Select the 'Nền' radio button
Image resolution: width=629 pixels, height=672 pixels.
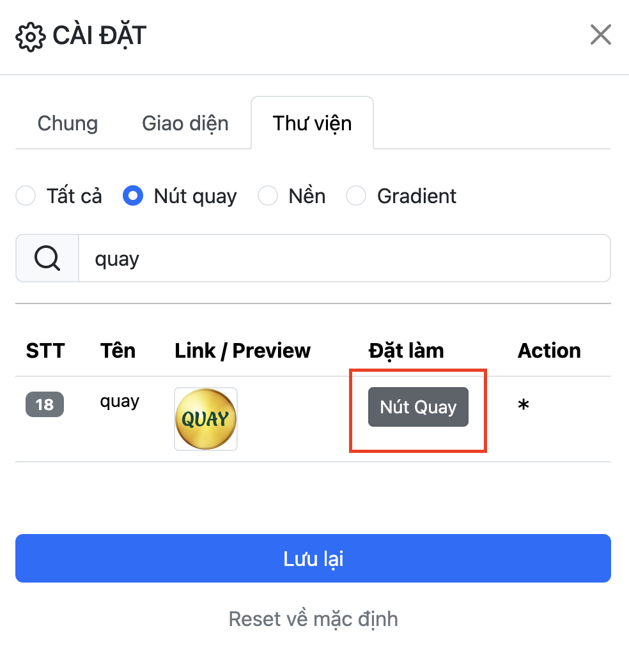[x=268, y=195]
